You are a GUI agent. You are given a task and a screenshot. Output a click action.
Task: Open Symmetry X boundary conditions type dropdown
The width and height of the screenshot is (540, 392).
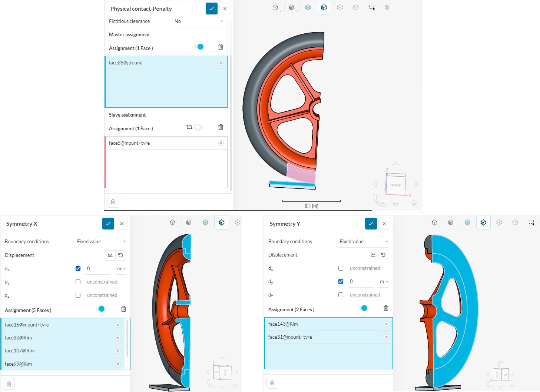point(101,241)
